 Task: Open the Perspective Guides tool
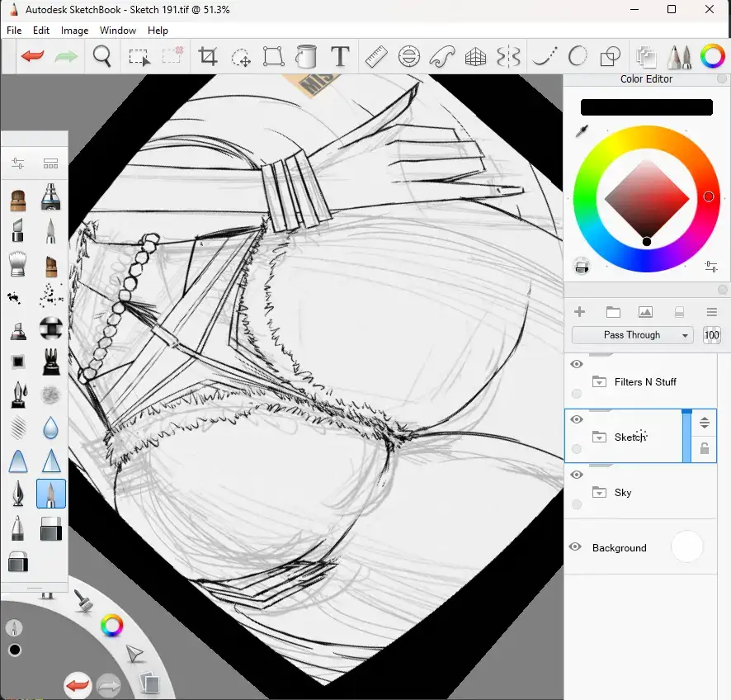pos(476,56)
